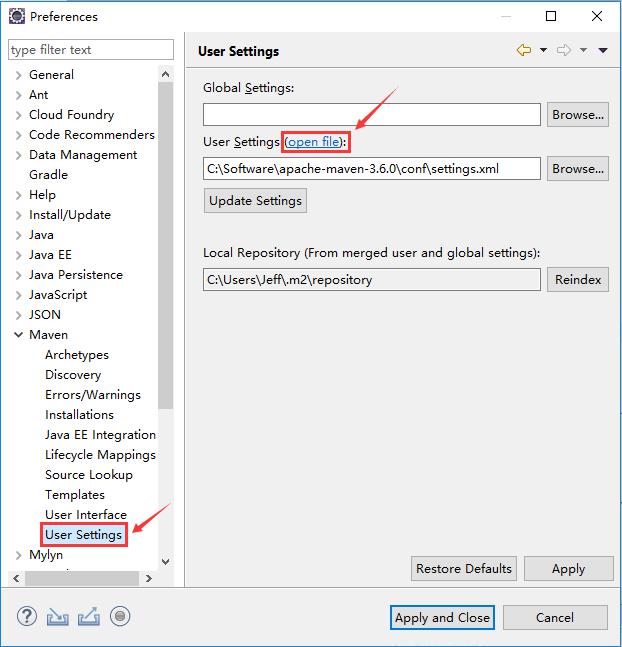
Task: Click the tree's vertical scrollbar down arrow
Action: pyautogui.click(x=166, y=562)
